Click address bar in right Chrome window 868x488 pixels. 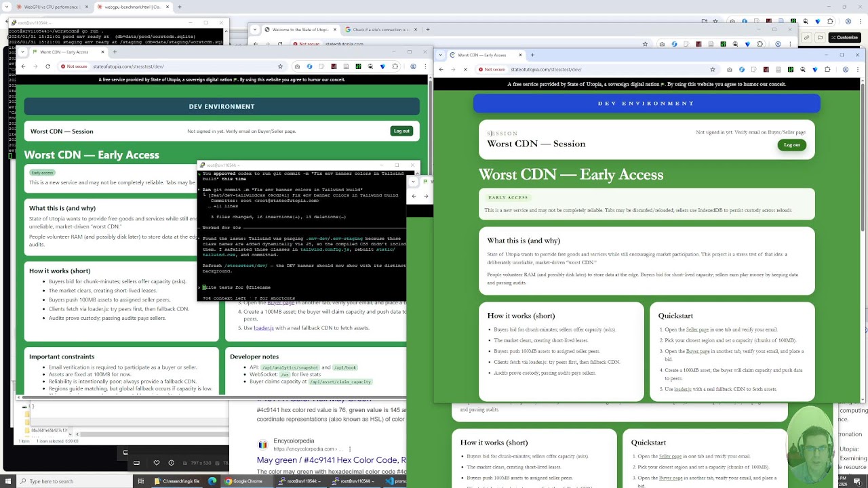tap(597, 69)
